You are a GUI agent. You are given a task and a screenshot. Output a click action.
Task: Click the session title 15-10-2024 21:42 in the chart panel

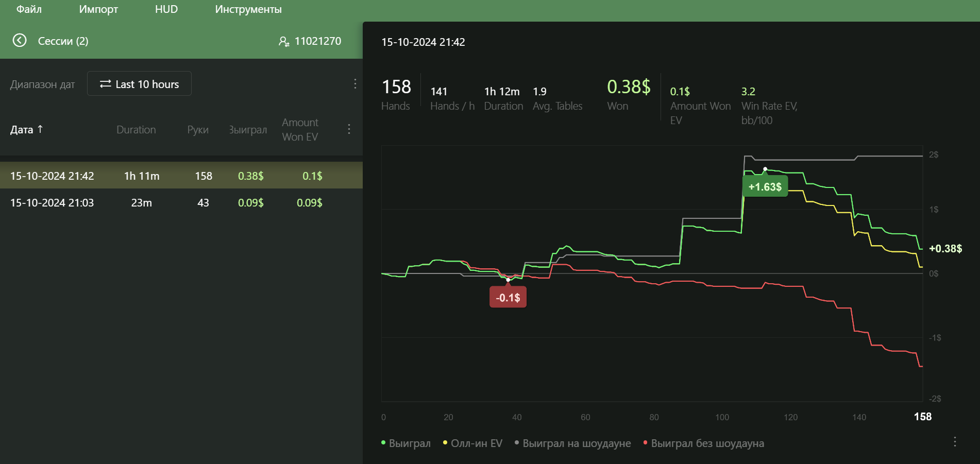click(423, 42)
